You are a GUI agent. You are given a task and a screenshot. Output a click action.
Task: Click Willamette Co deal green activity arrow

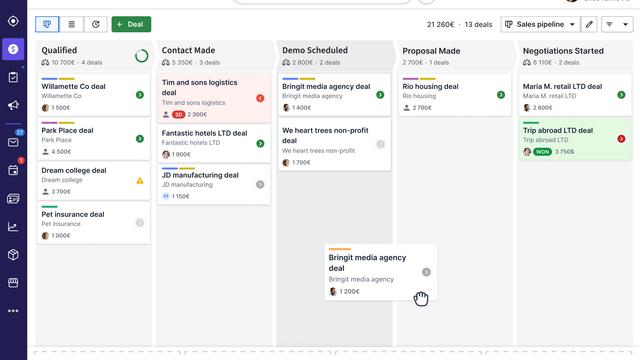pyautogui.click(x=140, y=95)
